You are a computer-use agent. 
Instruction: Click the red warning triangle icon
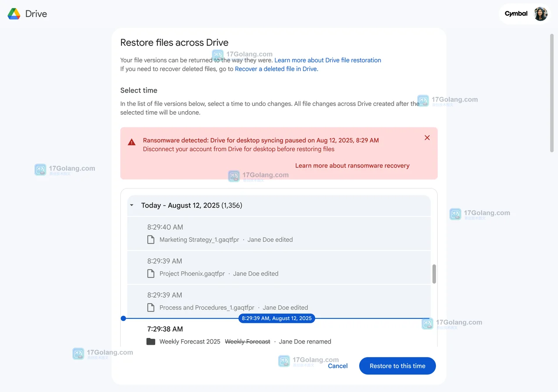(x=132, y=142)
